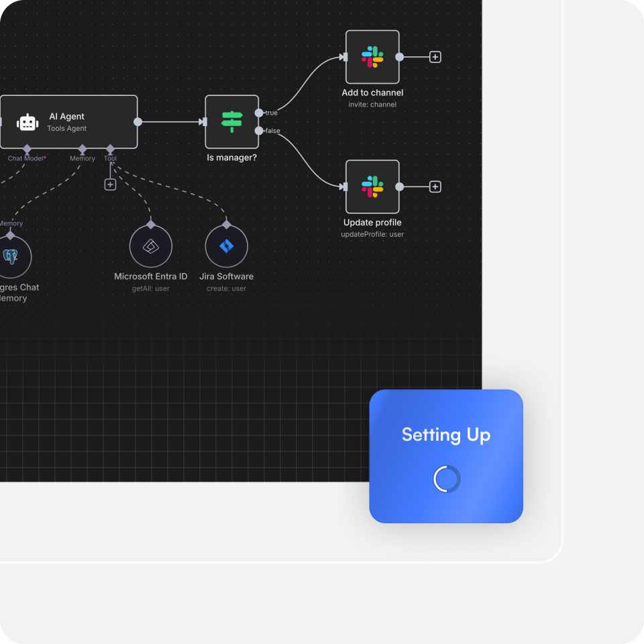Add a node after Add to channel
644x644 pixels.
coord(435,57)
